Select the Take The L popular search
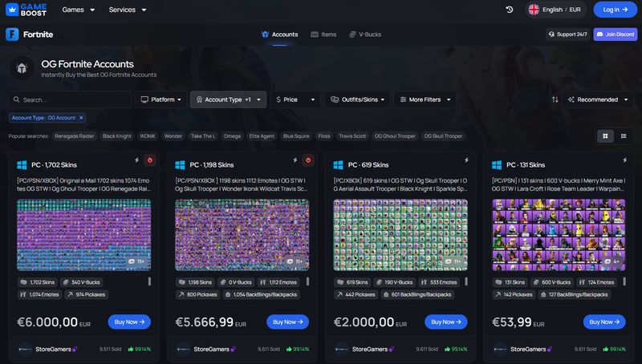 (203, 135)
